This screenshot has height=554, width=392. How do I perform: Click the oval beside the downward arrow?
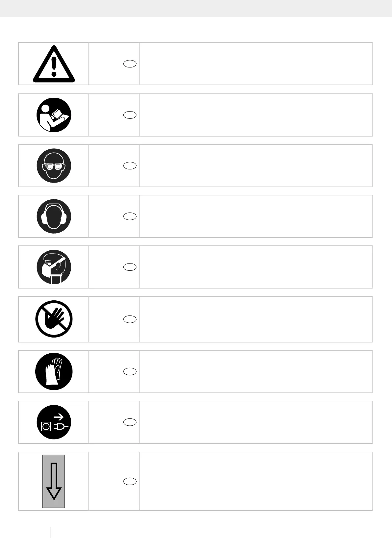pyautogui.click(x=130, y=481)
